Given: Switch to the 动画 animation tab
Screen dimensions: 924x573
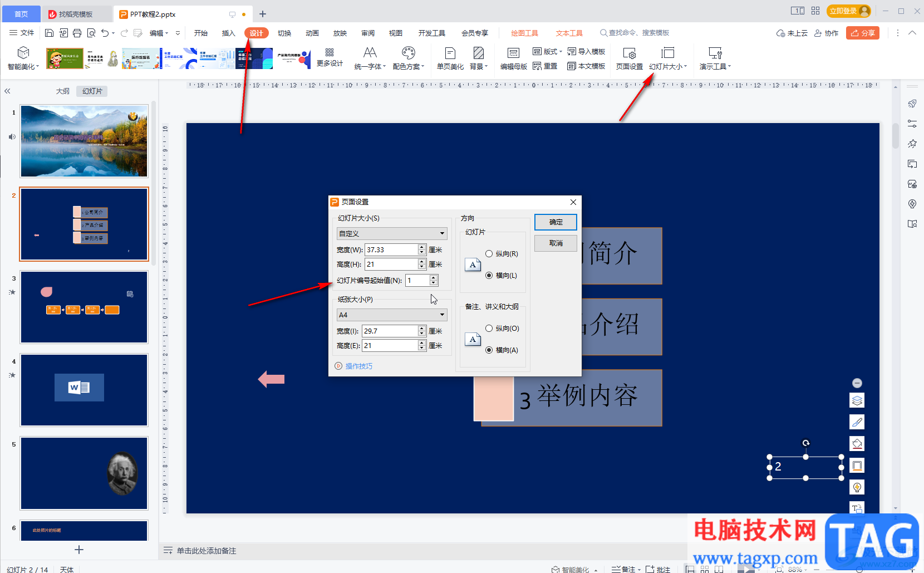Looking at the screenshot, I should point(312,33).
